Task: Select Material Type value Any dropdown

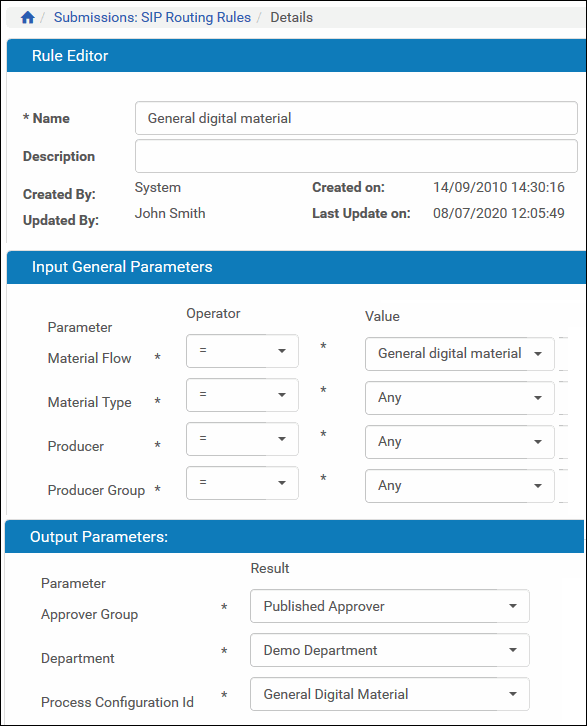Action: (459, 398)
